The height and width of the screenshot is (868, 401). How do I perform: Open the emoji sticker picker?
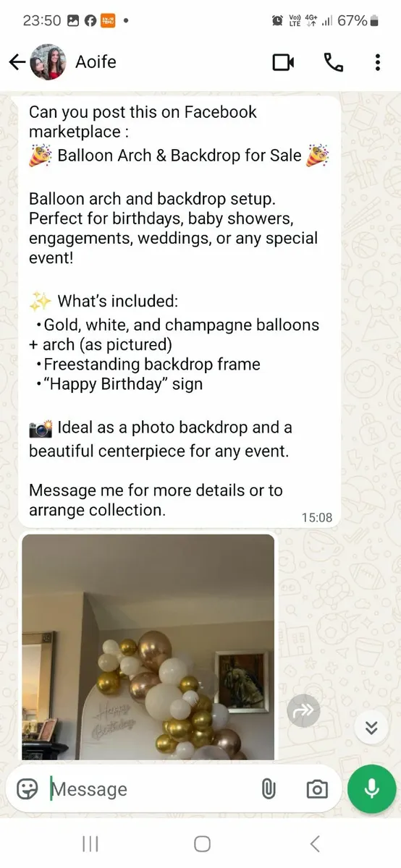point(28,789)
